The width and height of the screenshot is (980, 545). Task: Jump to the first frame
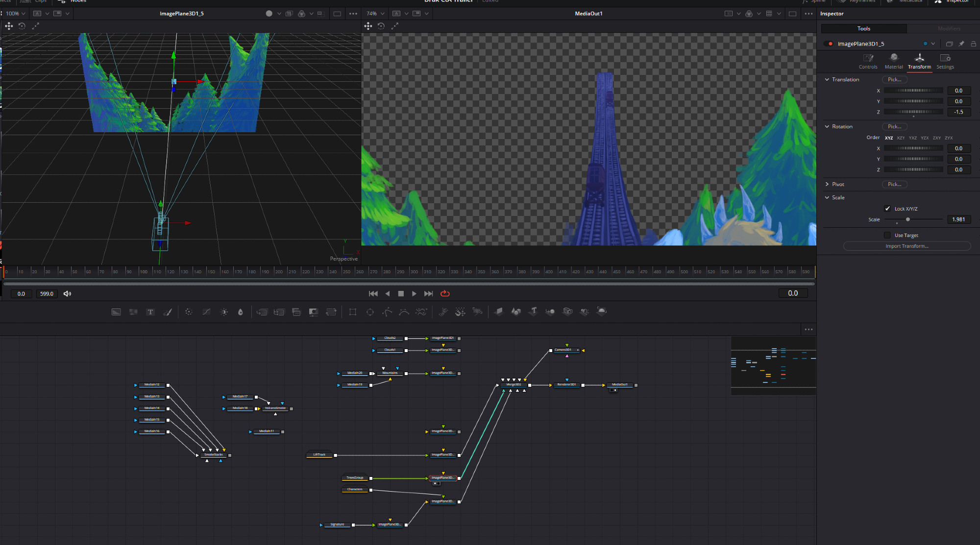click(373, 294)
